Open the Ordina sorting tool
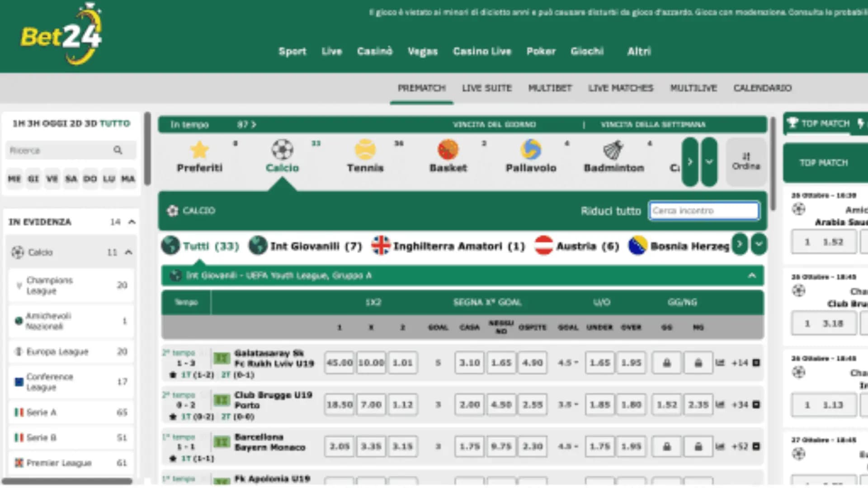The width and height of the screenshot is (868, 488). pos(746,161)
